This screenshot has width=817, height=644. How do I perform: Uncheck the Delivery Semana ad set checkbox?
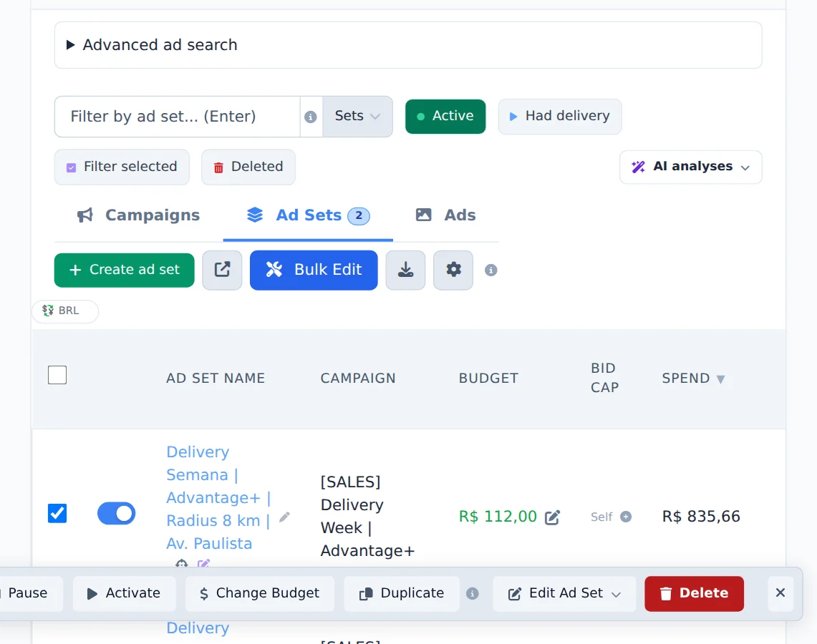tap(57, 513)
